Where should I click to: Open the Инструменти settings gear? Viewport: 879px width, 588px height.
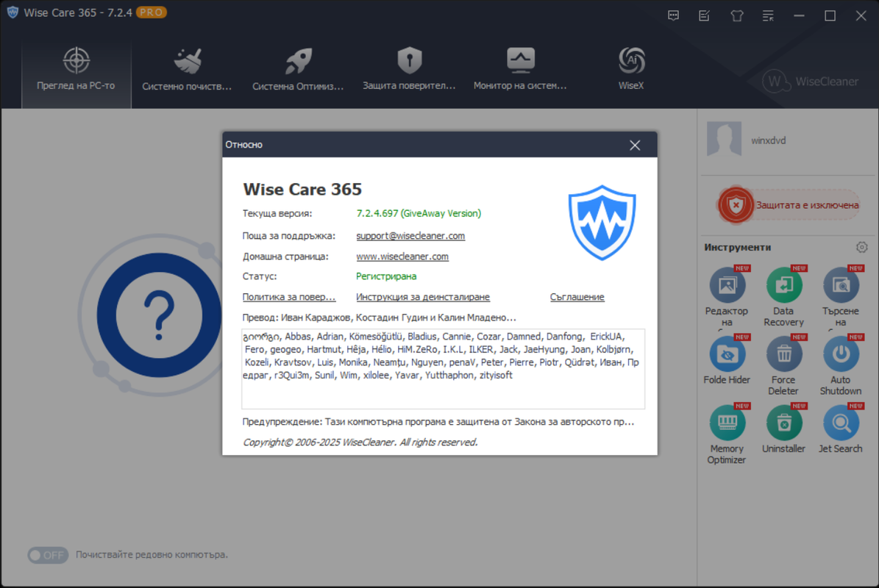click(861, 247)
